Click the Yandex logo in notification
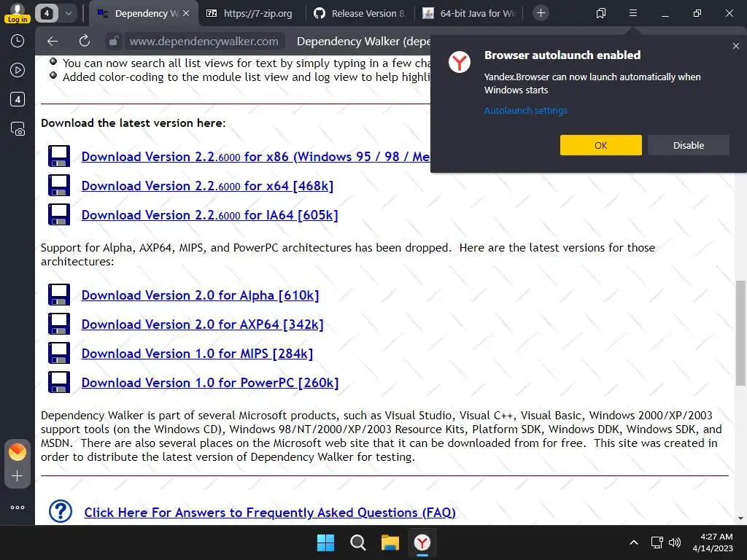Viewport: 747px width, 560px height. click(460, 63)
